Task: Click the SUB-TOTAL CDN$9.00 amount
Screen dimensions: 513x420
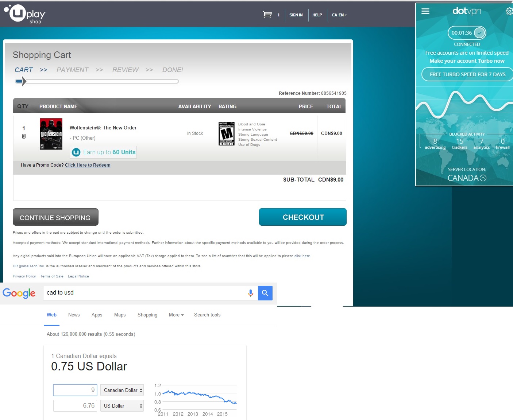Action: (x=331, y=180)
